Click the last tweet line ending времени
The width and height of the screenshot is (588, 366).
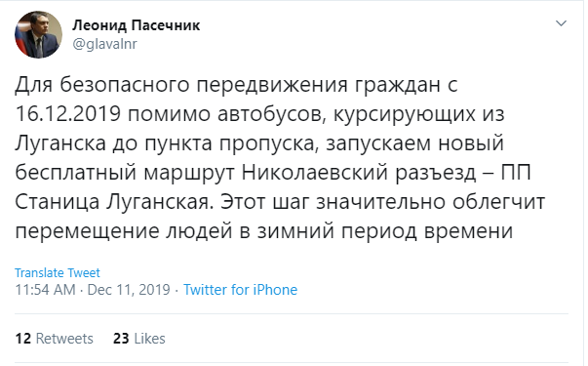click(263, 231)
